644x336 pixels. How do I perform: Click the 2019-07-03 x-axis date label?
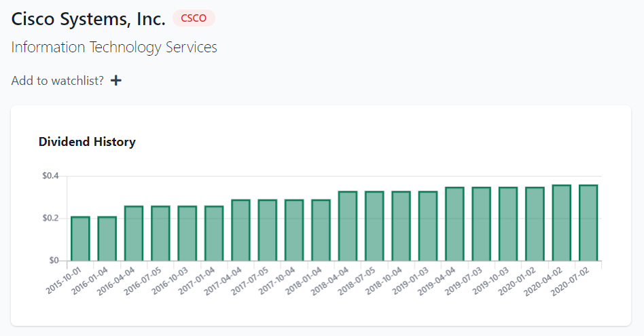coord(464,280)
